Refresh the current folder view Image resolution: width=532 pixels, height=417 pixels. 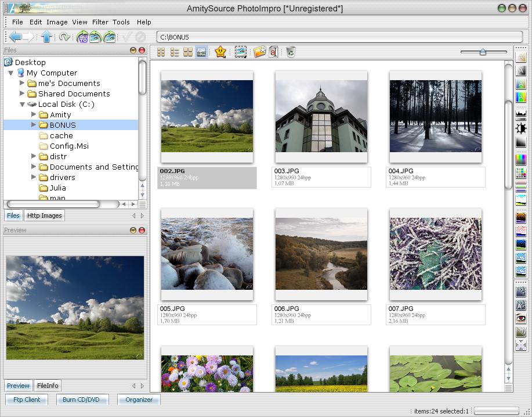point(64,37)
